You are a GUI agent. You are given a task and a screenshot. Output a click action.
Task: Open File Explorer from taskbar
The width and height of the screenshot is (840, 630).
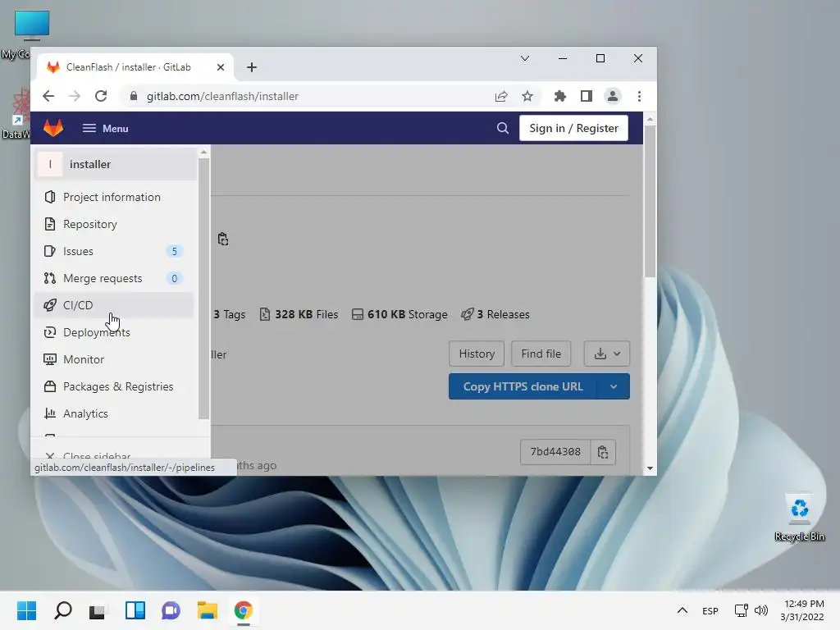pos(208,610)
